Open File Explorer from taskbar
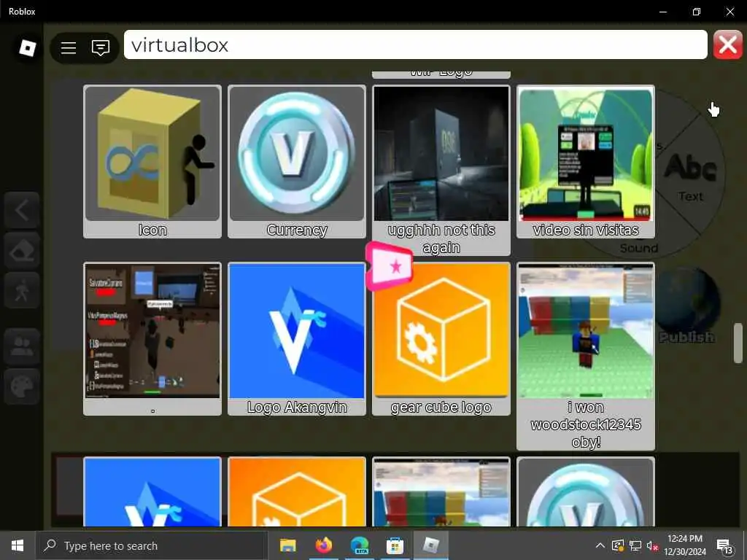Screen dimensions: 747x560 287,545
